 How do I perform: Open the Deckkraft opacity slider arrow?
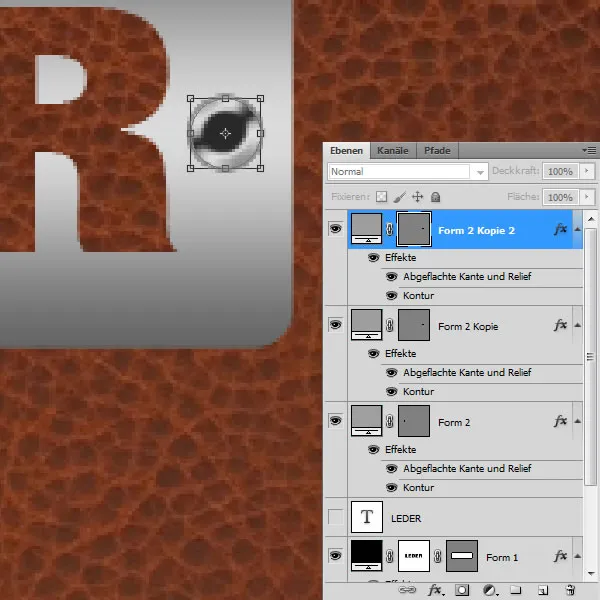(x=585, y=172)
